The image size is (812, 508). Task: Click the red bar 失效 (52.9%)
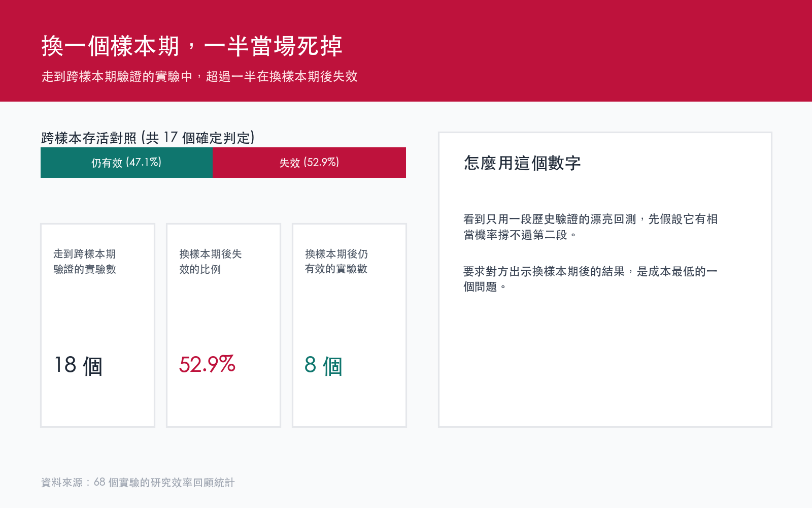coord(309,163)
